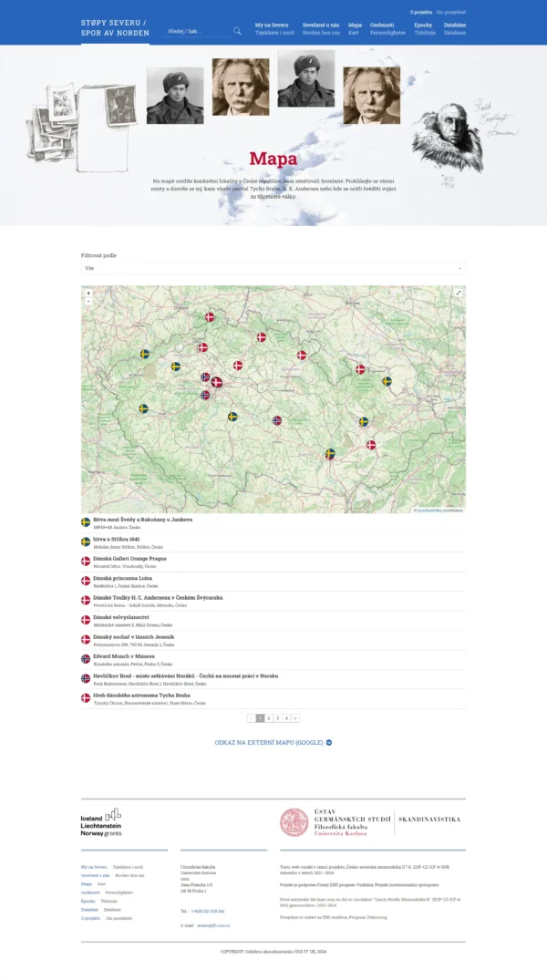The width and height of the screenshot is (547, 980).
Task: Select page 3 in list pagination
Action: coord(277,718)
